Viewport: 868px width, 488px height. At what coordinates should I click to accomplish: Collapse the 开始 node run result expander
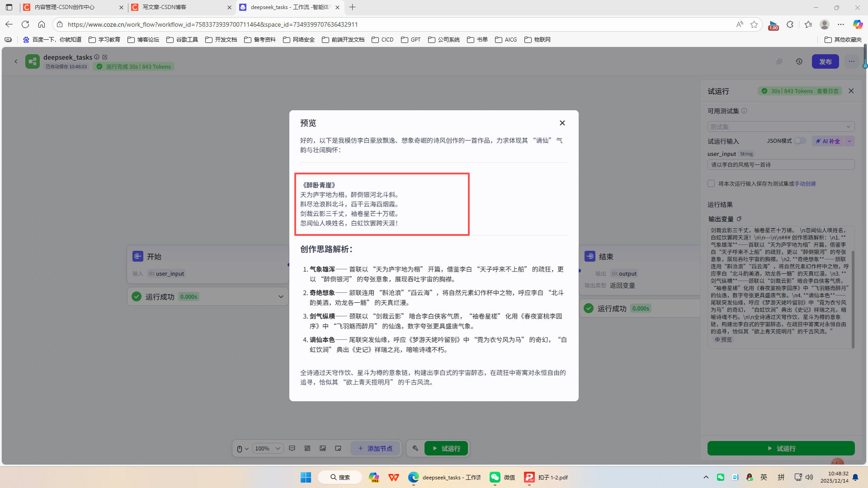(x=281, y=296)
